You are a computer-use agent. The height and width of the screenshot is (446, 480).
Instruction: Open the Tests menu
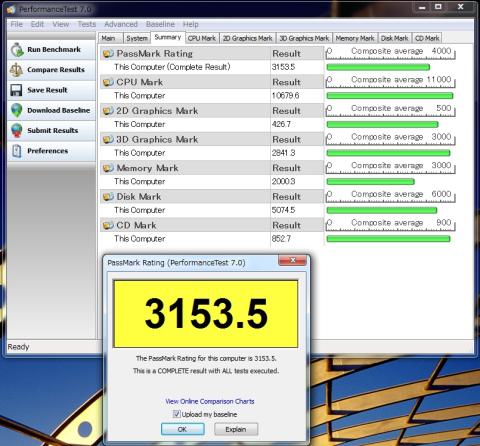point(87,24)
